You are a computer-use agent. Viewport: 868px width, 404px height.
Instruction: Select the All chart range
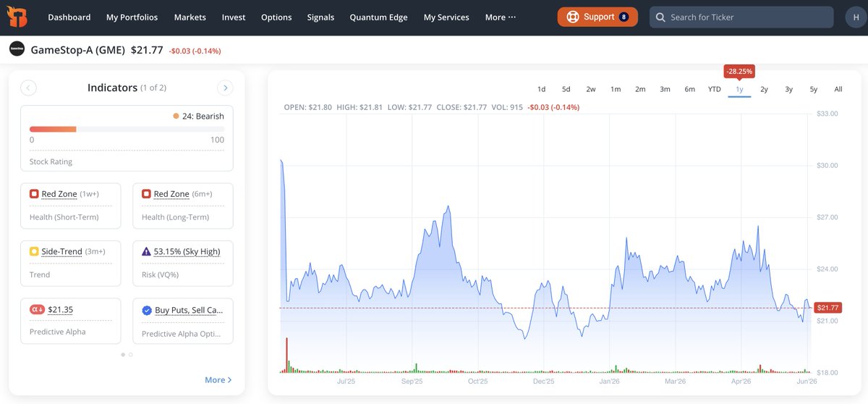coord(838,89)
